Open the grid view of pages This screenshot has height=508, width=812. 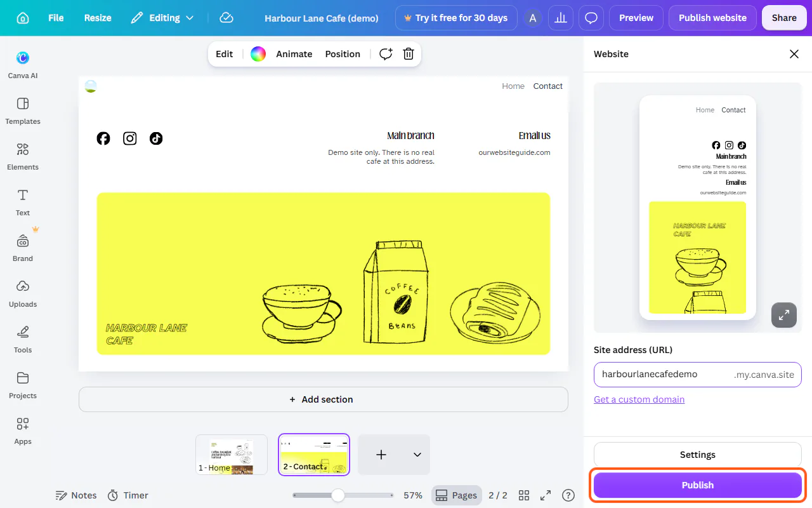point(524,495)
